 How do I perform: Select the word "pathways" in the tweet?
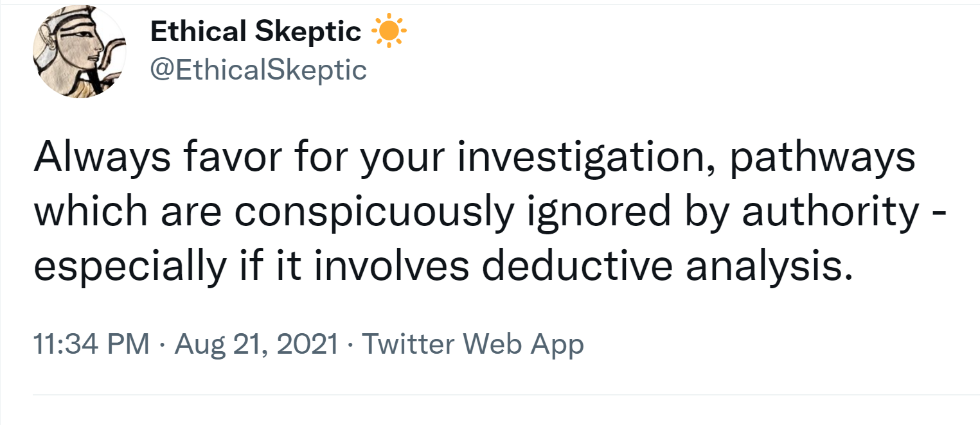(x=822, y=157)
